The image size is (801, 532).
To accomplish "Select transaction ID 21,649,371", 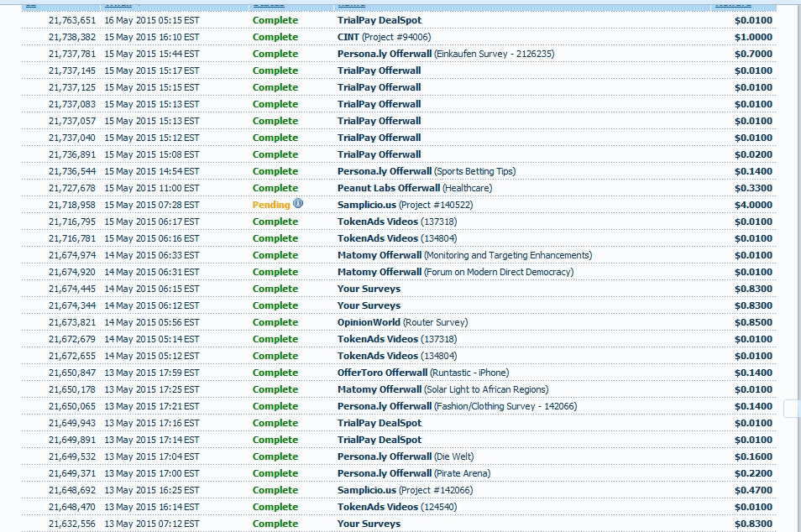I will point(72,474).
